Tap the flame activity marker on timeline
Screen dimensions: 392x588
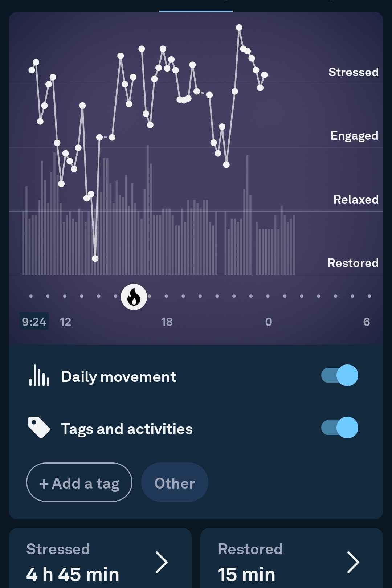coord(134,297)
